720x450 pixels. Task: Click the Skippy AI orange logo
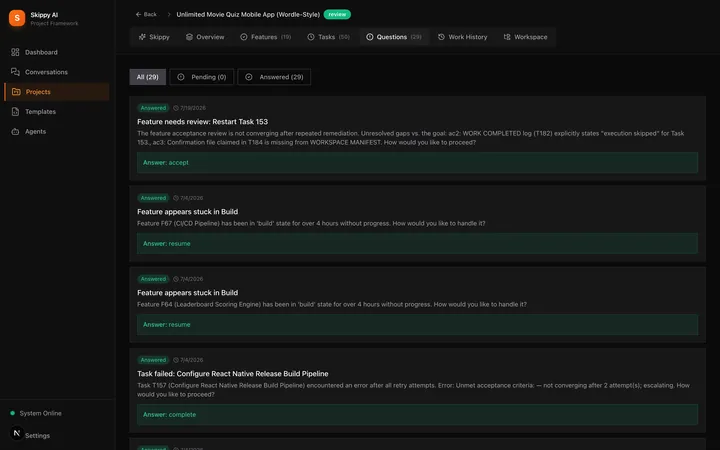click(x=17, y=18)
